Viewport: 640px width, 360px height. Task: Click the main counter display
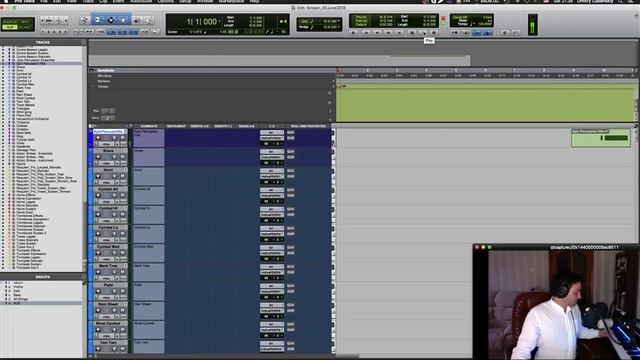pyautogui.click(x=202, y=21)
